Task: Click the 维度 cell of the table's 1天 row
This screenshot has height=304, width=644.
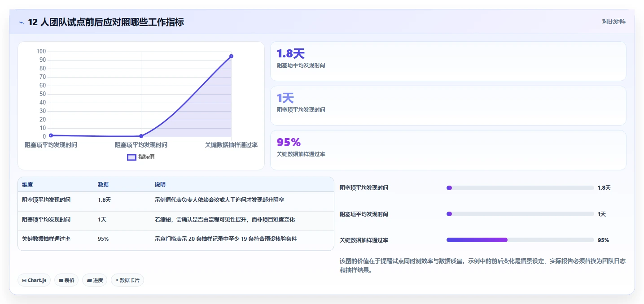Action: pyautogui.click(x=46, y=220)
